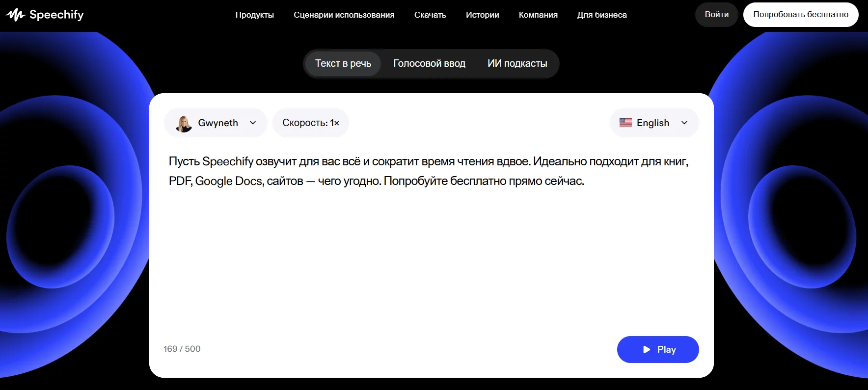
Task: Open the Компания menu
Action: pos(538,15)
